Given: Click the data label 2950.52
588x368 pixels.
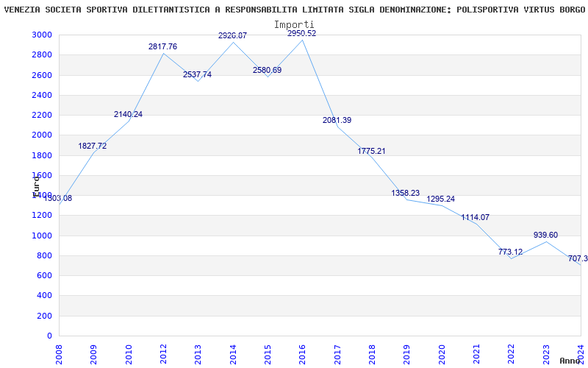Looking at the screenshot, I should pyautogui.click(x=302, y=33).
